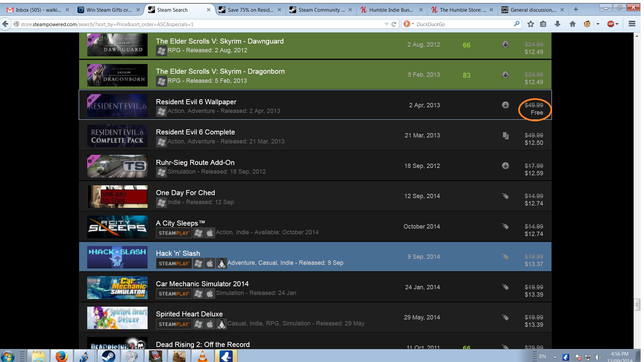The image size is (644, 362).
Task: Switch to the General discussion tab
Action: (x=533, y=10)
